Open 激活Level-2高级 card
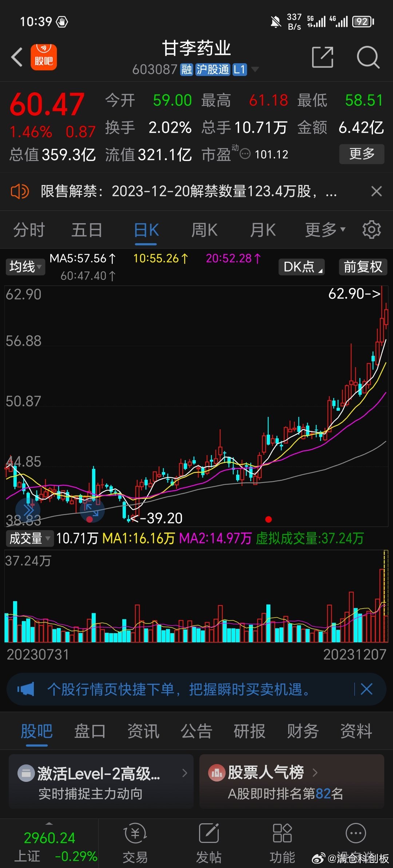 tap(101, 781)
